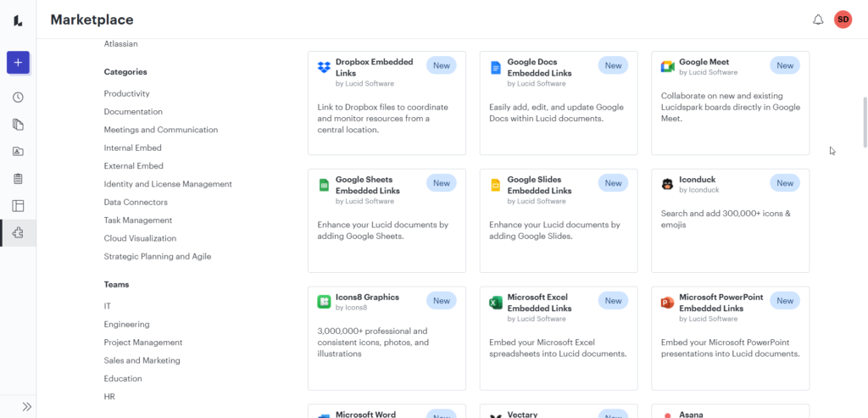Screen dimensions: 868x418
Task: Click New badge on Iconduck card
Action: (785, 182)
